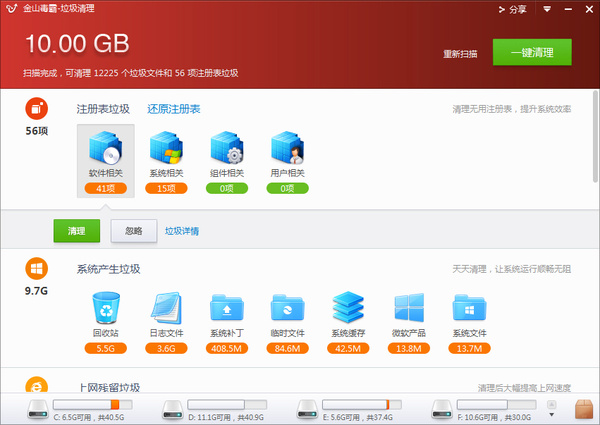Open the 还原注册表 link
Viewport: 600px width, 425px height.
coord(174,109)
